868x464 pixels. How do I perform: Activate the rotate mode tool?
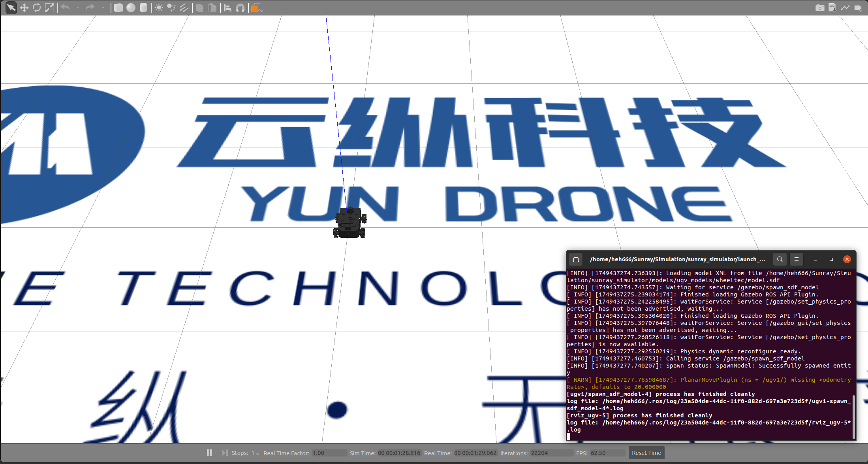point(37,8)
